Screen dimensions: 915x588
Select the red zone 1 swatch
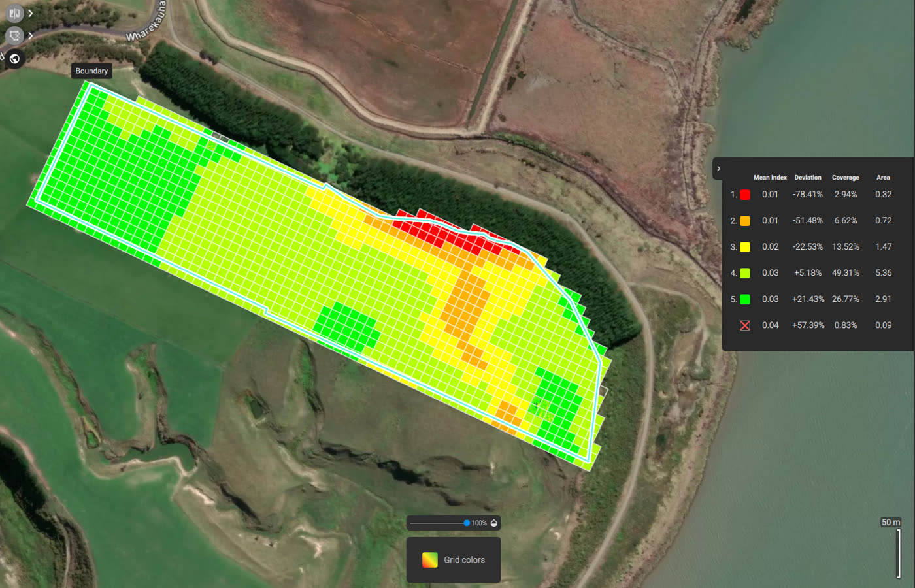[744, 195]
